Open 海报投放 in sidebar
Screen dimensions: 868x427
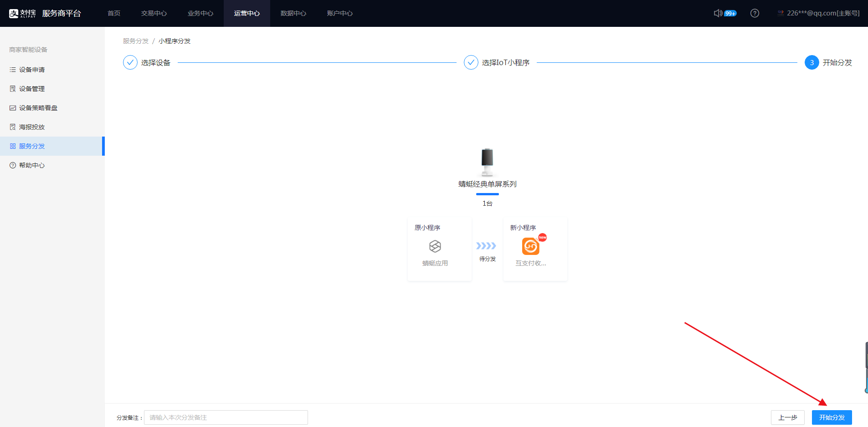pos(52,127)
